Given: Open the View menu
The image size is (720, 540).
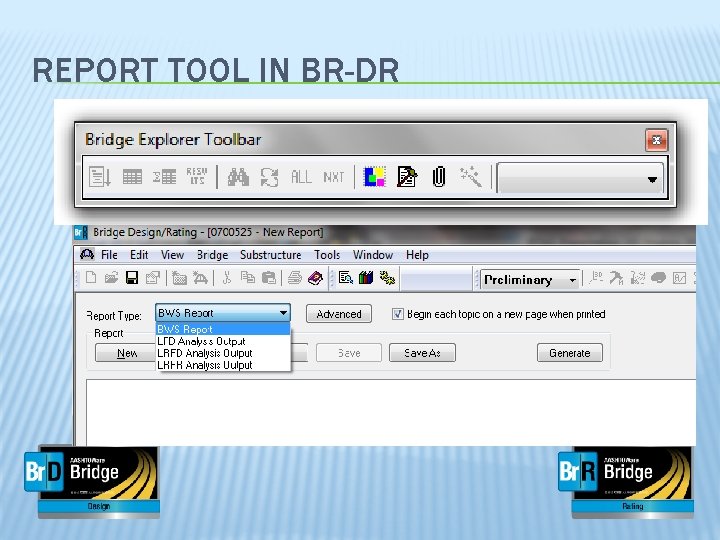Looking at the screenshot, I should pyautogui.click(x=172, y=255).
